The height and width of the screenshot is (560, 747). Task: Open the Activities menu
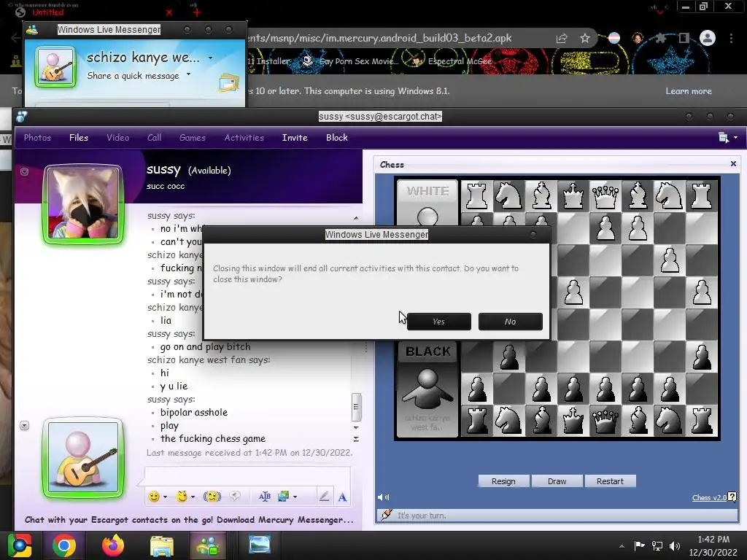click(244, 138)
